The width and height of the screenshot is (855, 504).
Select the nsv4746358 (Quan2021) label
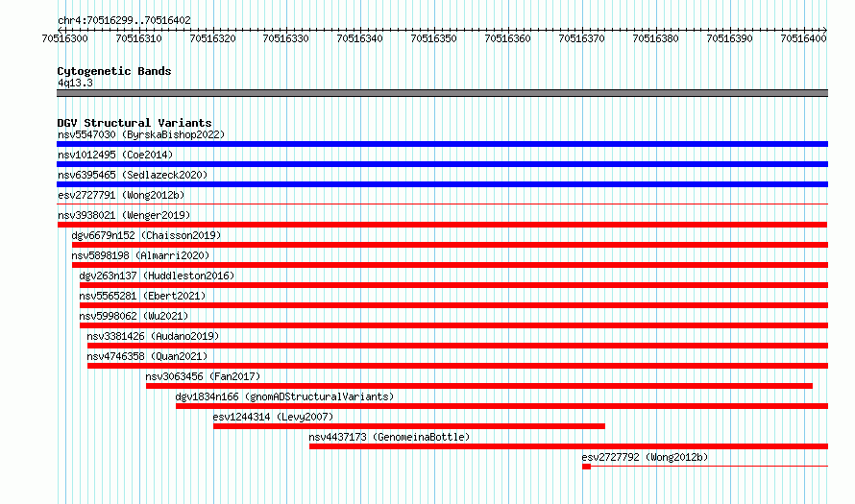148,356
